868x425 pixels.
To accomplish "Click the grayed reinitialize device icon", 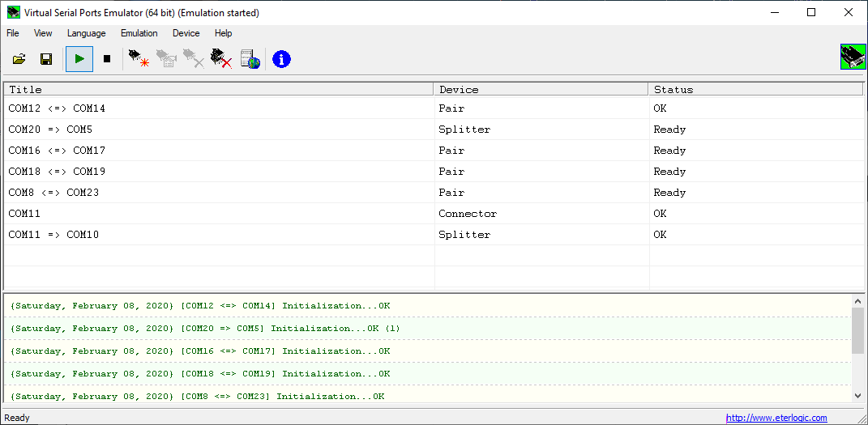I will pos(165,58).
